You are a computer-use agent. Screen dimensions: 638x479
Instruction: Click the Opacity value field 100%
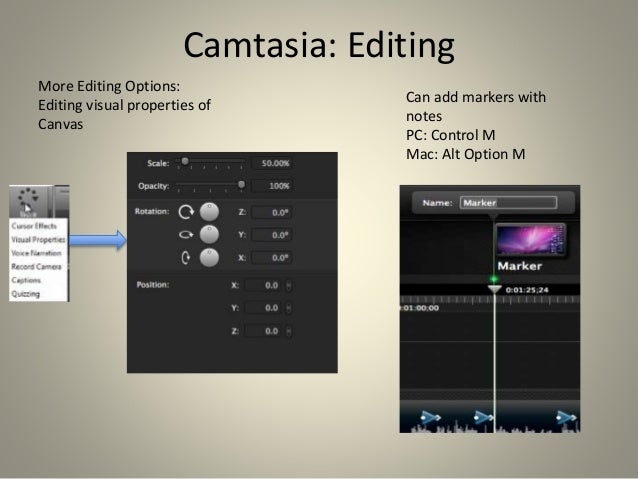(x=272, y=186)
